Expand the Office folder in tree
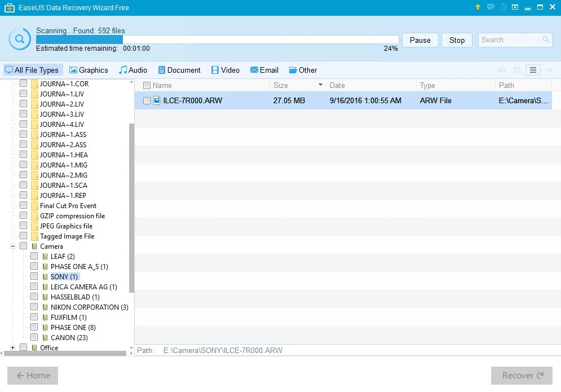This screenshot has height=392, width=561. point(12,348)
